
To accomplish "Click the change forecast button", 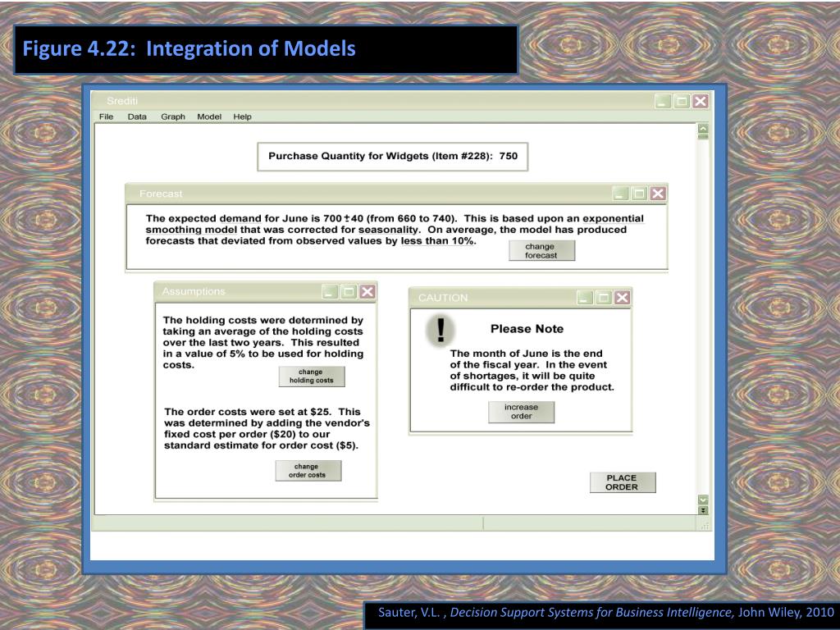I will 541,251.
